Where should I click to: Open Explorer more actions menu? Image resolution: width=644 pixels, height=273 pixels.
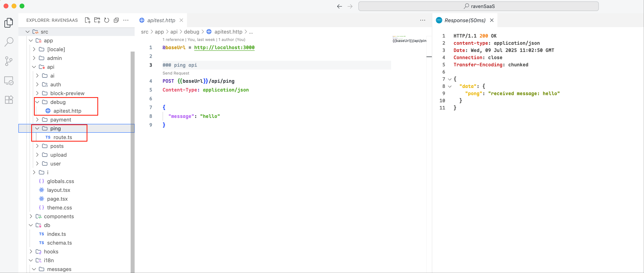(126, 20)
